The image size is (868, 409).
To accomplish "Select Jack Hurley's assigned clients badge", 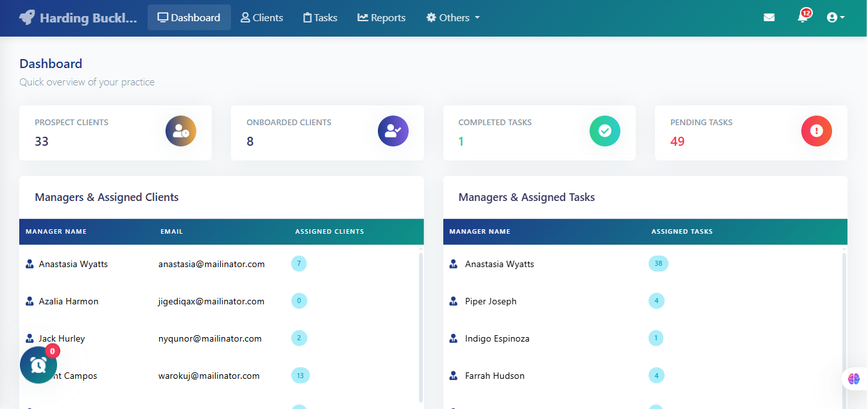I will 299,338.
